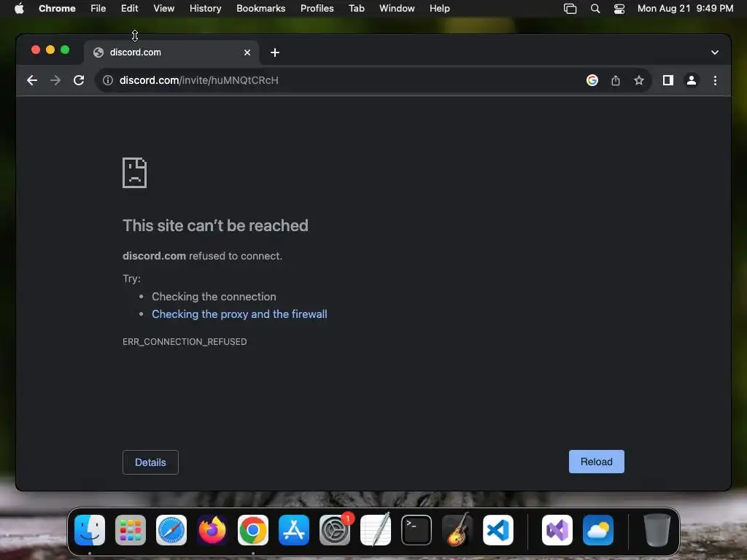Share this page using the share icon
Image resolution: width=747 pixels, height=560 pixels.
click(x=616, y=80)
